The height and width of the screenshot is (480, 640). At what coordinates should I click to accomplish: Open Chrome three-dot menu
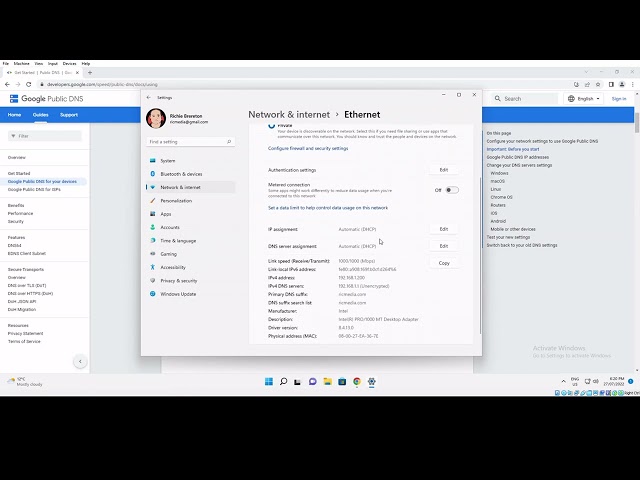pyautogui.click(x=632, y=84)
